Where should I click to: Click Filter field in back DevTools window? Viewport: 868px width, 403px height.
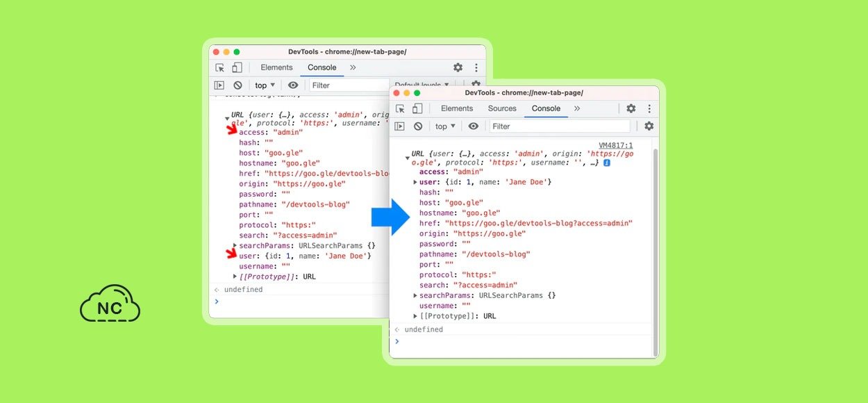(x=349, y=85)
